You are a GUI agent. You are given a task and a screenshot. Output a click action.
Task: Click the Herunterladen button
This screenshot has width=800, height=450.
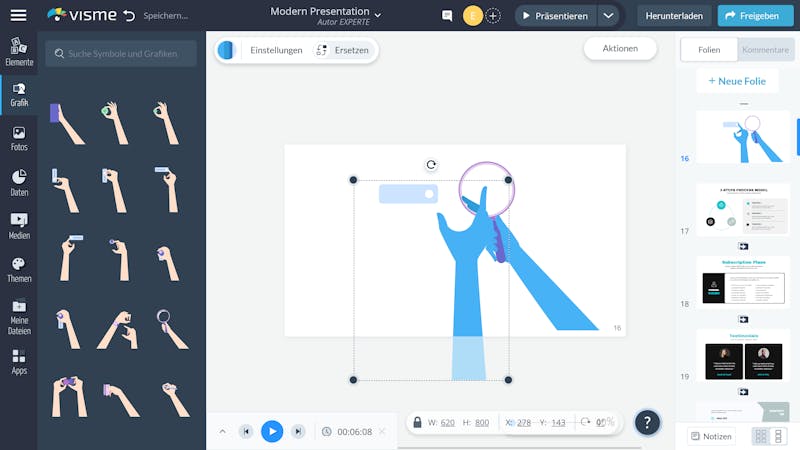click(674, 16)
